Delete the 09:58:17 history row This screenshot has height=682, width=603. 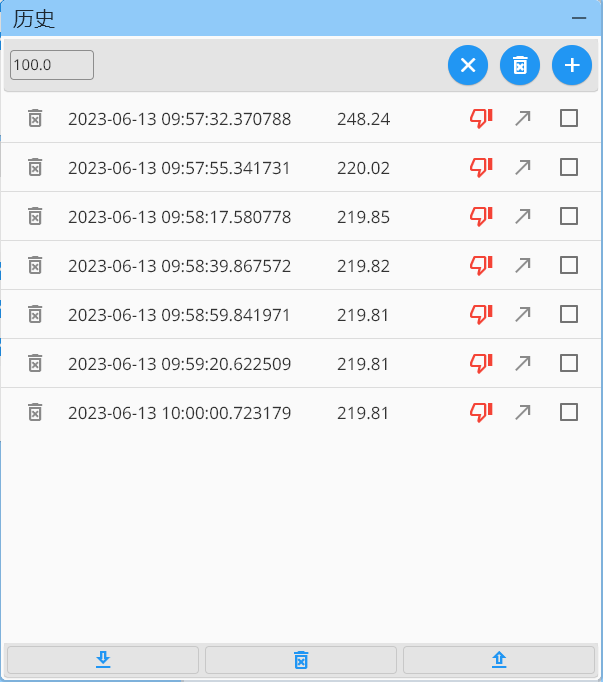pos(35,216)
